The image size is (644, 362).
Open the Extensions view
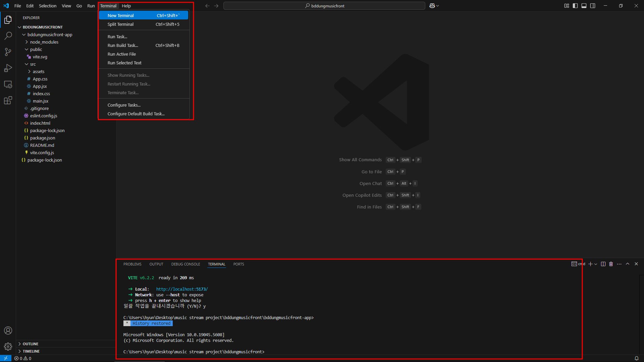[x=8, y=100]
